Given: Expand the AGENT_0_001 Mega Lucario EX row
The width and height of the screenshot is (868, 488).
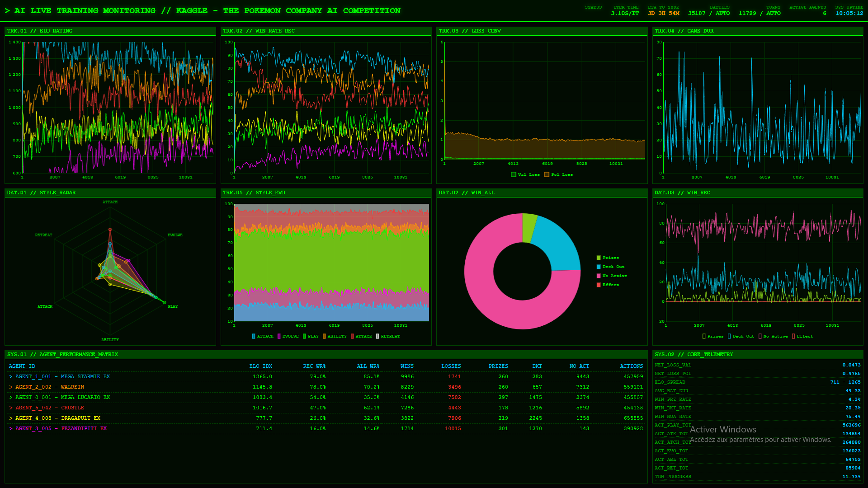Looking at the screenshot, I should (x=326, y=397).
